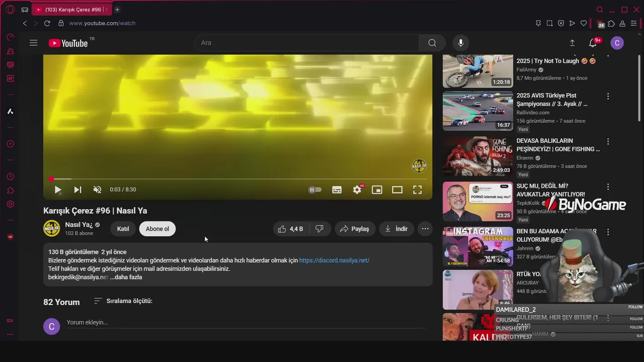Focus the Yorum ekleyin comment field
Image resolution: width=644 pixels, height=362 pixels.
[x=246, y=323]
